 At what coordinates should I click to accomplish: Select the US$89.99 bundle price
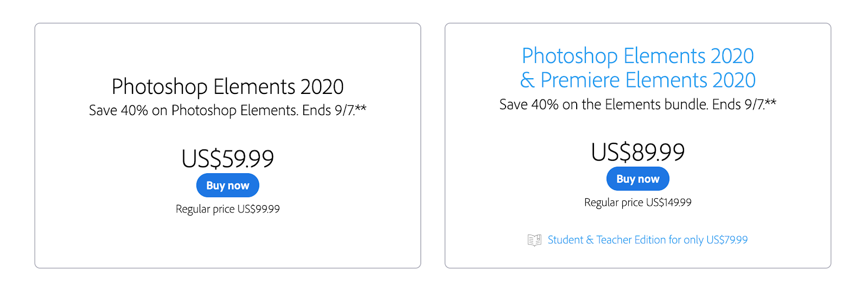coord(637,152)
